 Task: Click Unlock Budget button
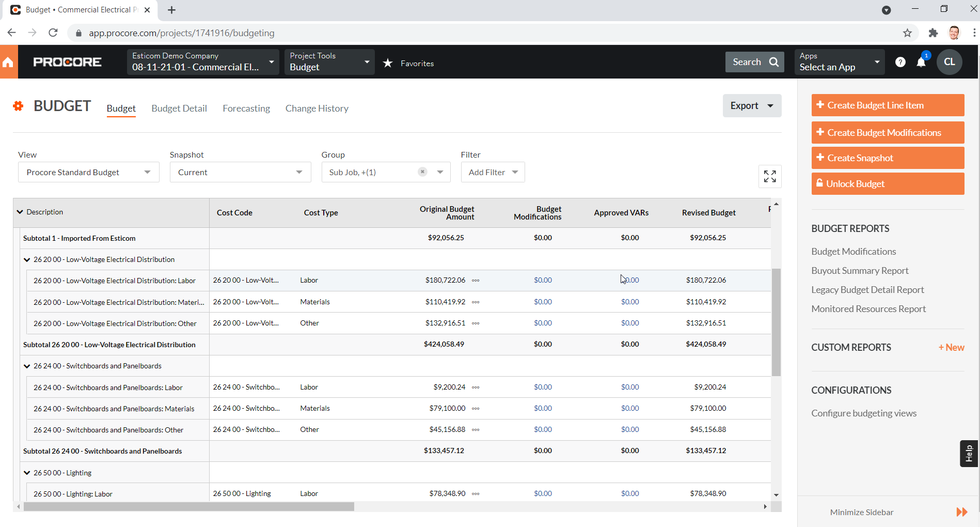pos(888,183)
